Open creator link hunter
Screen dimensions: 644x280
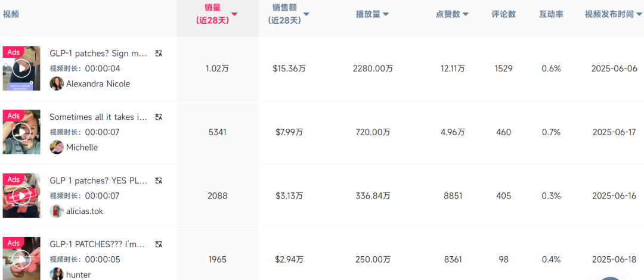[x=78, y=275]
